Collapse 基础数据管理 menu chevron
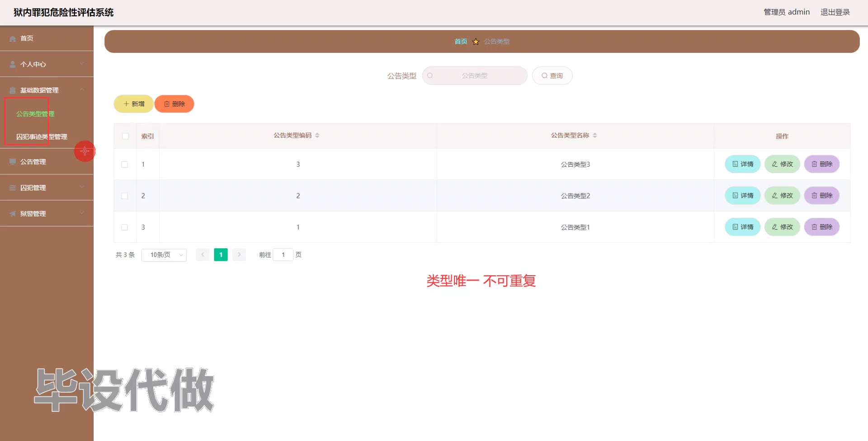Image resolution: width=868 pixels, height=441 pixels. coord(82,90)
